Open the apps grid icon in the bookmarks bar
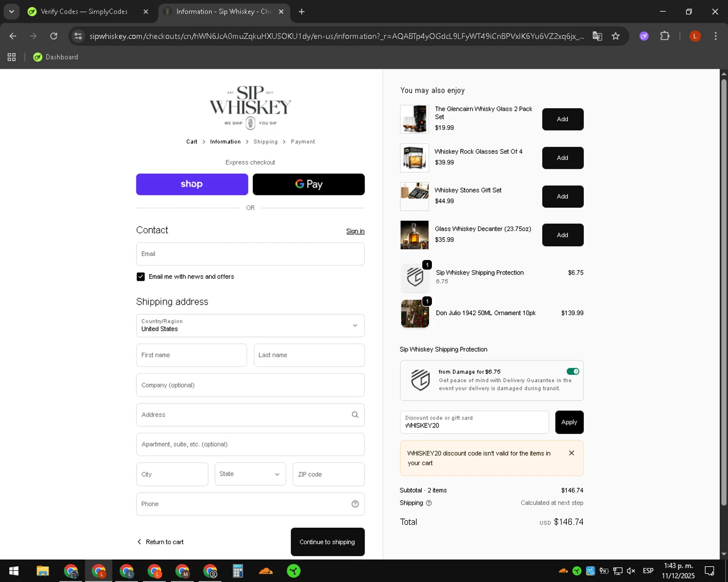 (12, 57)
